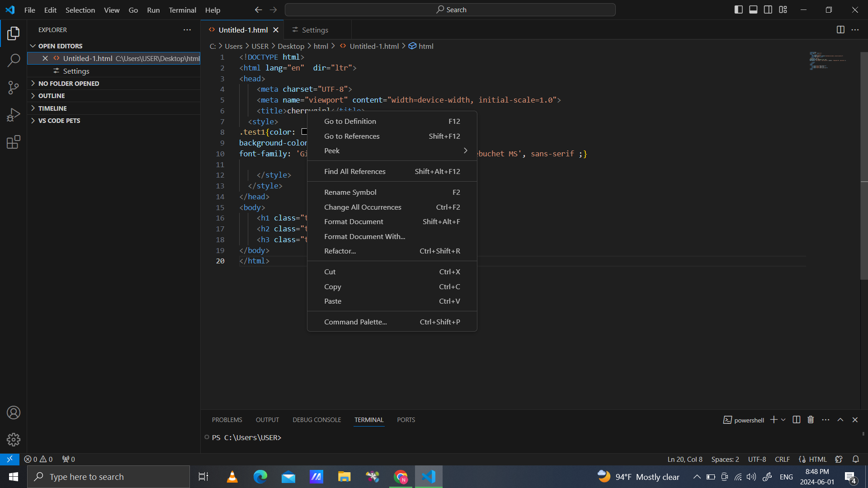Click the Ln 20, Col 8 position indicator
This screenshot has width=868, height=488.
pyautogui.click(x=685, y=459)
